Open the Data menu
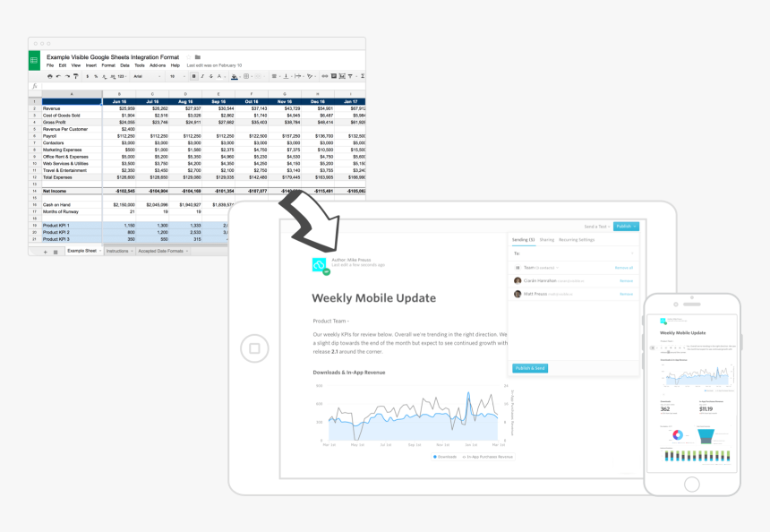This screenshot has width=770, height=532. click(x=124, y=65)
